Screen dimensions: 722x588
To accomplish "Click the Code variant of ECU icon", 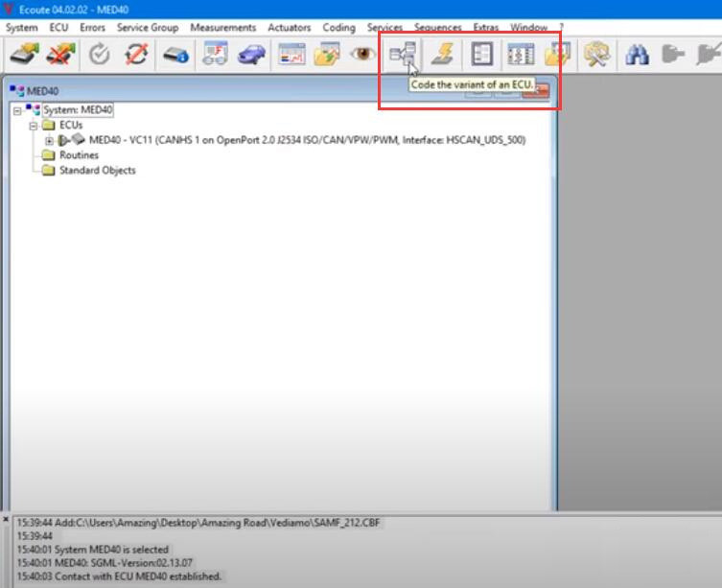I will coord(402,55).
